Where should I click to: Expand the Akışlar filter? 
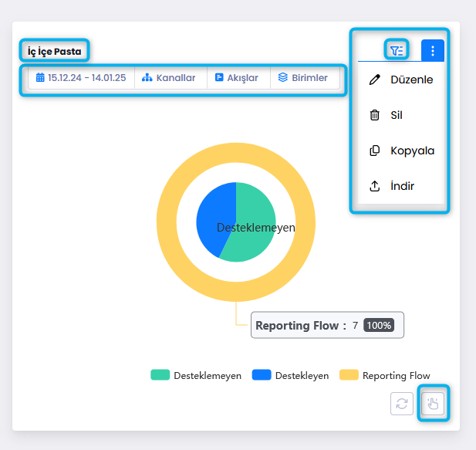click(237, 78)
